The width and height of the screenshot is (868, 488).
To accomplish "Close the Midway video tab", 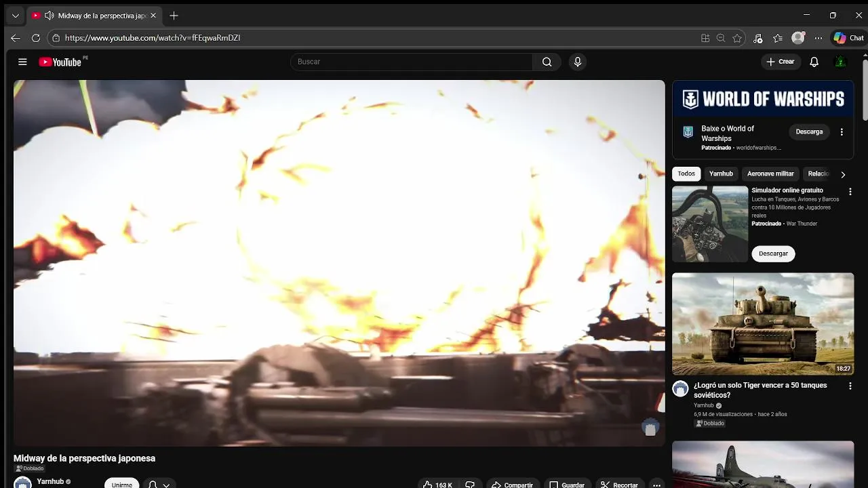I will [x=153, y=16].
